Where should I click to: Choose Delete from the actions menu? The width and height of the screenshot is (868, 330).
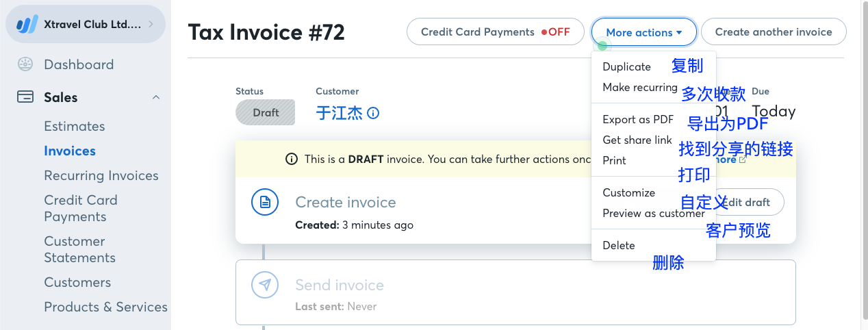point(619,245)
